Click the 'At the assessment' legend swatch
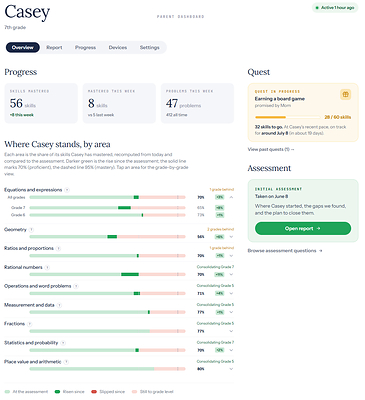The image size is (365, 400). click(7, 392)
